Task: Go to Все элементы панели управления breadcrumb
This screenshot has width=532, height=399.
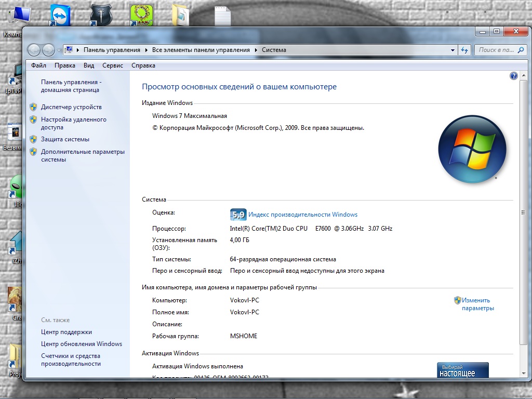Action: point(201,50)
